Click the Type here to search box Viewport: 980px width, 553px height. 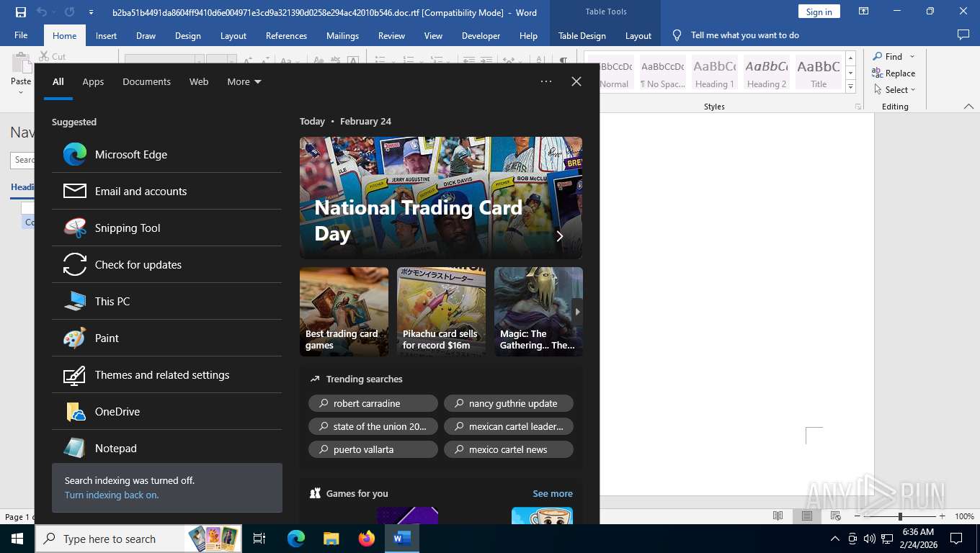coord(110,539)
